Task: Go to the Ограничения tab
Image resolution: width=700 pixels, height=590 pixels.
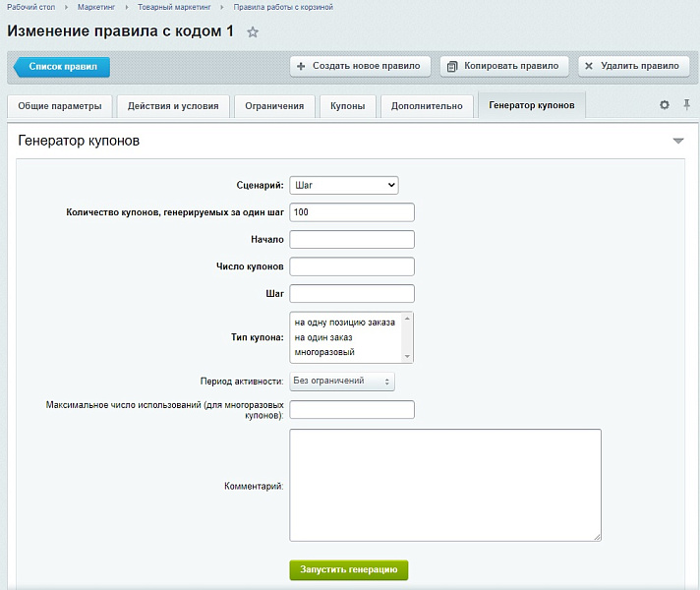Action: click(276, 106)
